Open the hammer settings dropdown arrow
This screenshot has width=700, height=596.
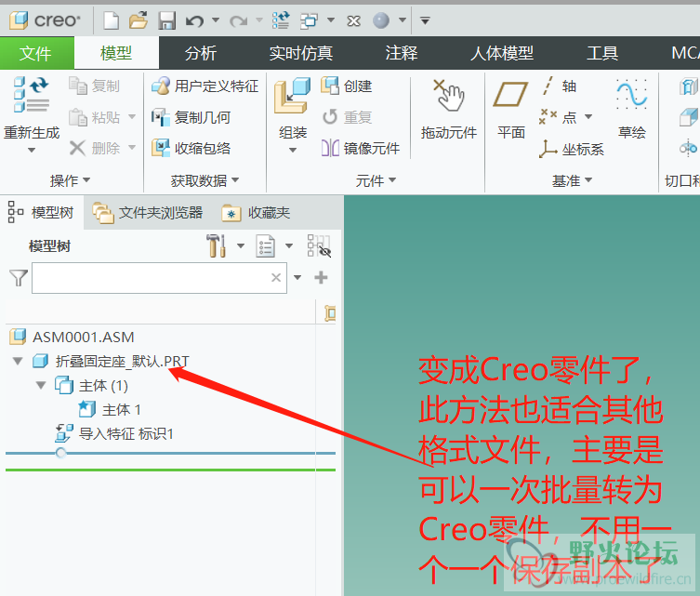(241, 245)
